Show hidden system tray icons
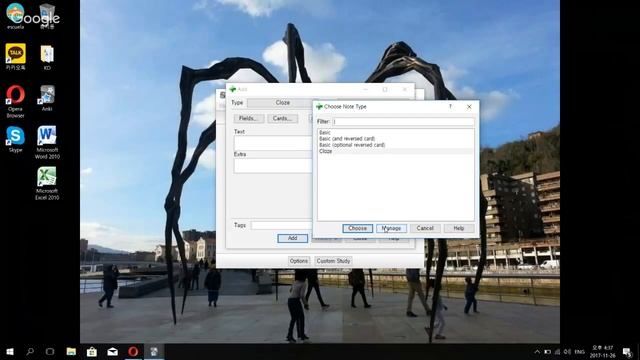The image size is (640, 360). click(x=537, y=351)
